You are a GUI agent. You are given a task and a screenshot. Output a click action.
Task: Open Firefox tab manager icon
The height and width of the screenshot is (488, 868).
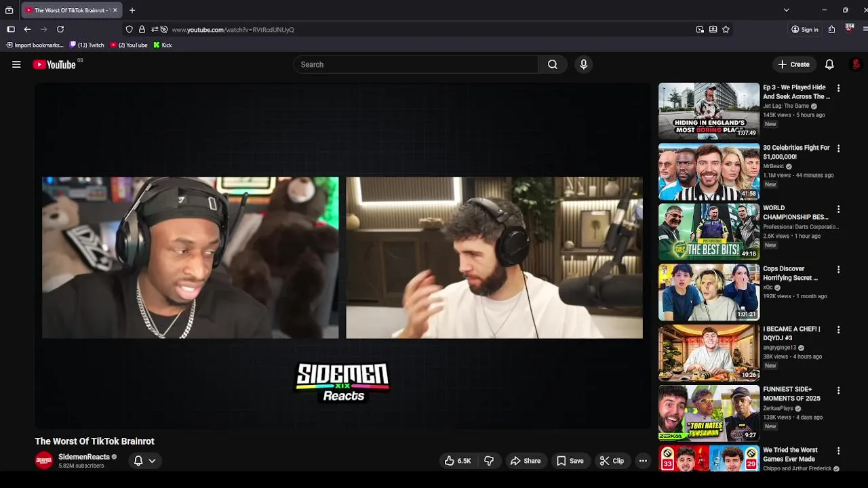click(9, 10)
